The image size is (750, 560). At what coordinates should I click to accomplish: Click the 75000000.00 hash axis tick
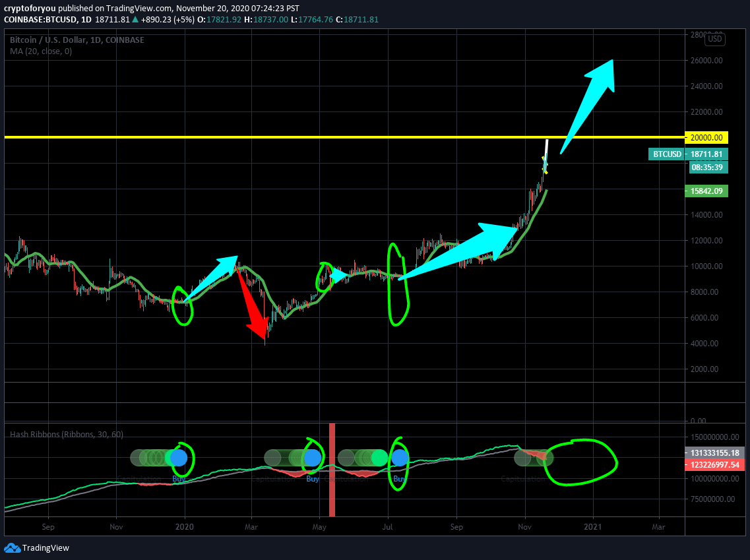712,499
